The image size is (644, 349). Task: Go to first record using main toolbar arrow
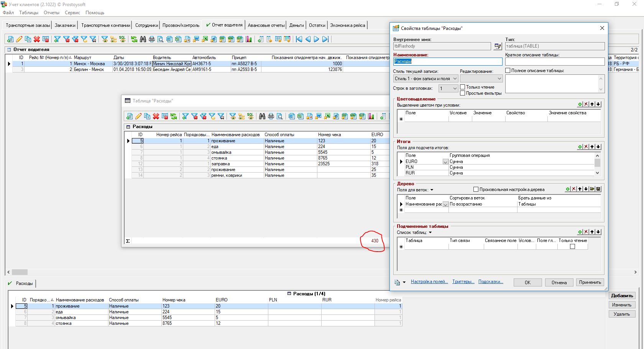299,39
